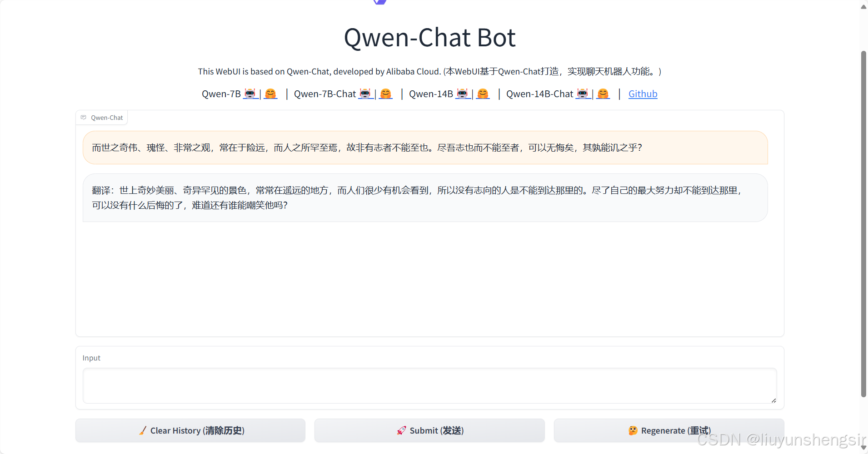
Task: Click the textarea resize handle in Input box
Action: tap(773, 400)
